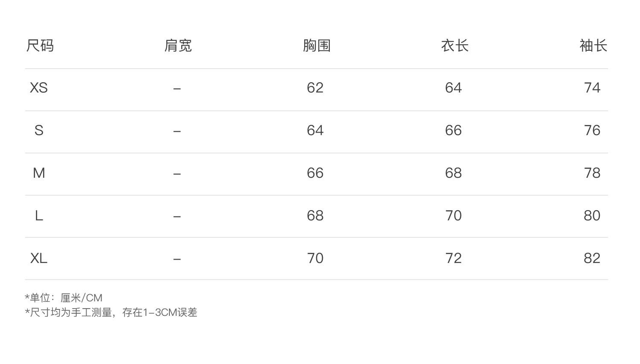Screen dimensions: 640x364
Task: Select the XS size row label
Action: (39, 88)
